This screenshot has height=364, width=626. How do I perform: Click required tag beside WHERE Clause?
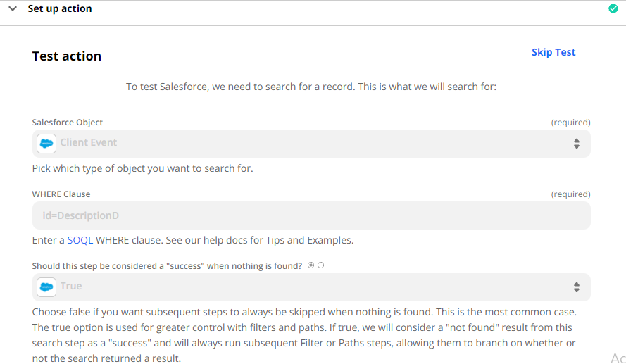click(x=570, y=194)
